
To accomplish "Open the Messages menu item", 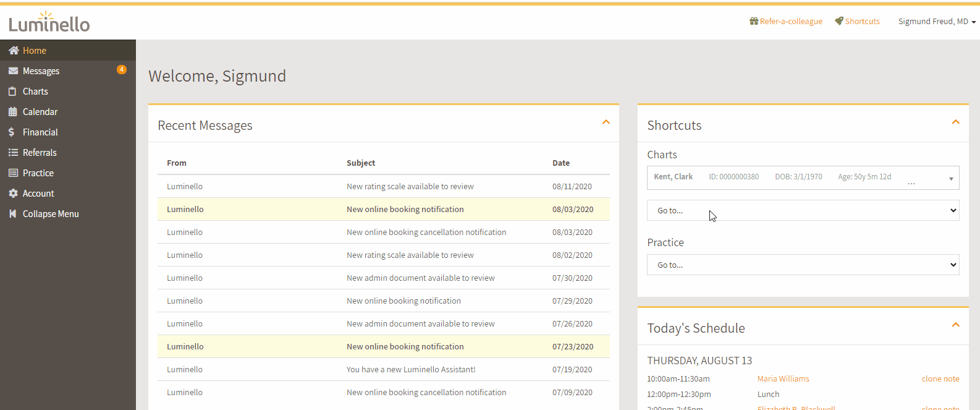I will pos(68,71).
